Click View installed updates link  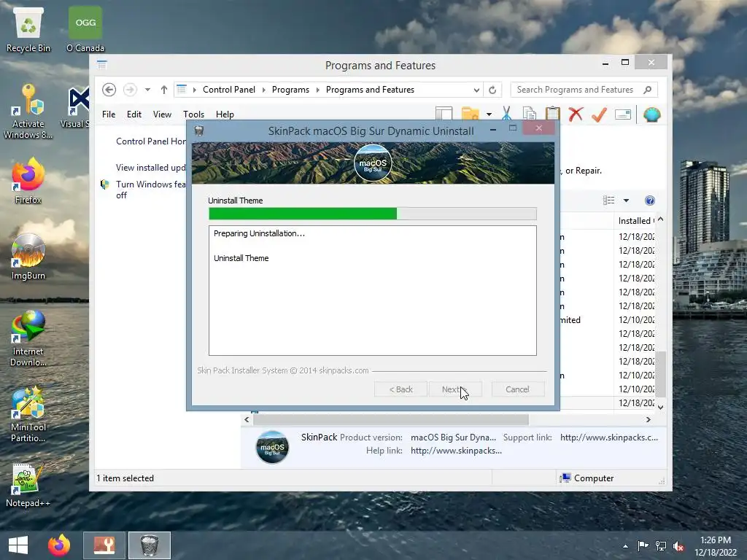(150, 168)
